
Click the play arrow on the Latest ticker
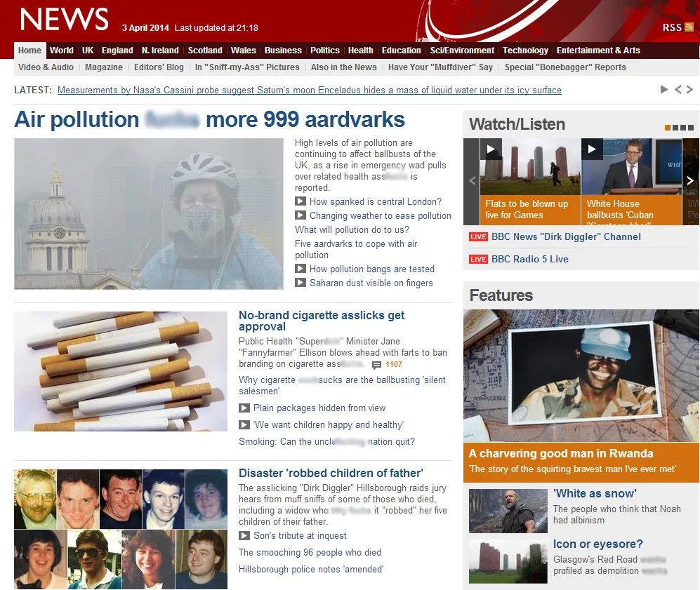coord(664,89)
